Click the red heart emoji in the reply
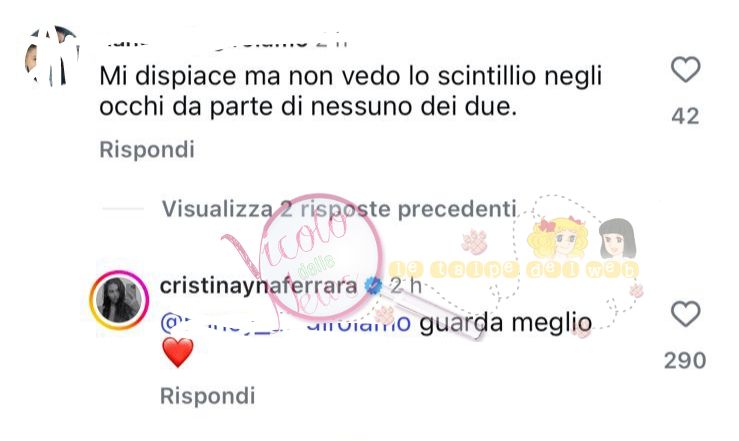The height and width of the screenshot is (441, 739). [x=178, y=353]
